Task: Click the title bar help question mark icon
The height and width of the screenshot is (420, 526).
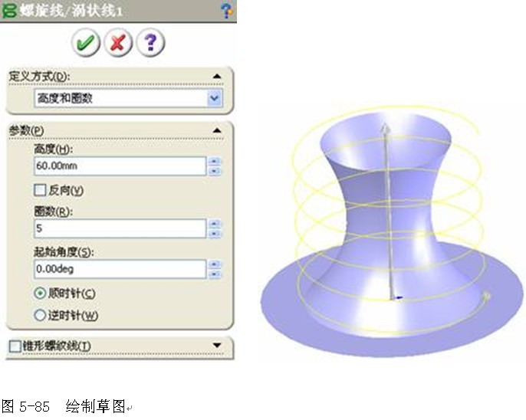Action: tap(228, 10)
